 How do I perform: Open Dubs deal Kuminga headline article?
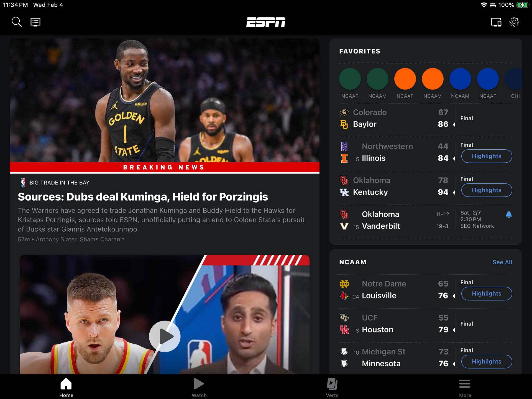143,197
